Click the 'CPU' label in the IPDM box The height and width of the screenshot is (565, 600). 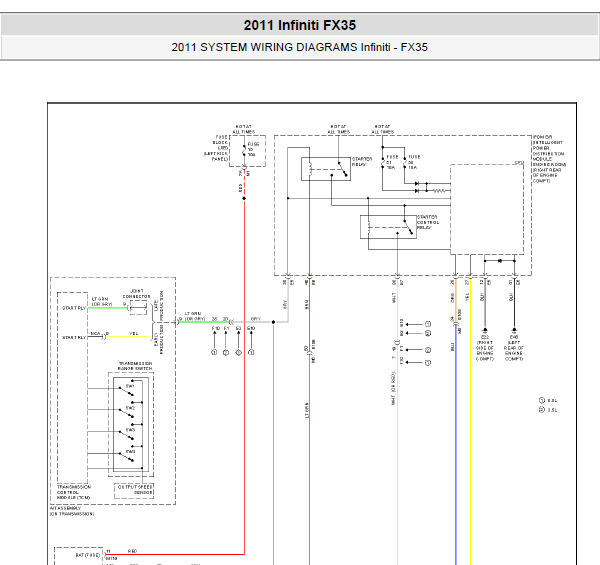[x=519, y=163]
